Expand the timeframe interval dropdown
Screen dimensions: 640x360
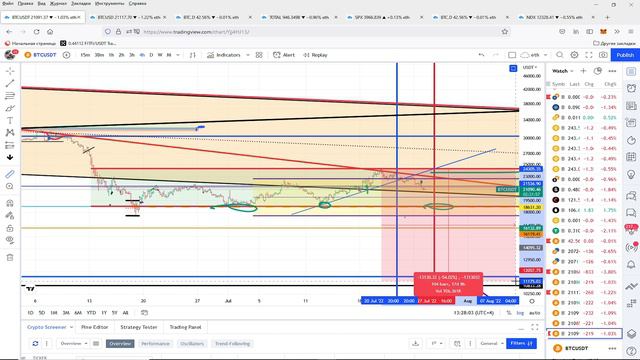click(x=178, y=55)
